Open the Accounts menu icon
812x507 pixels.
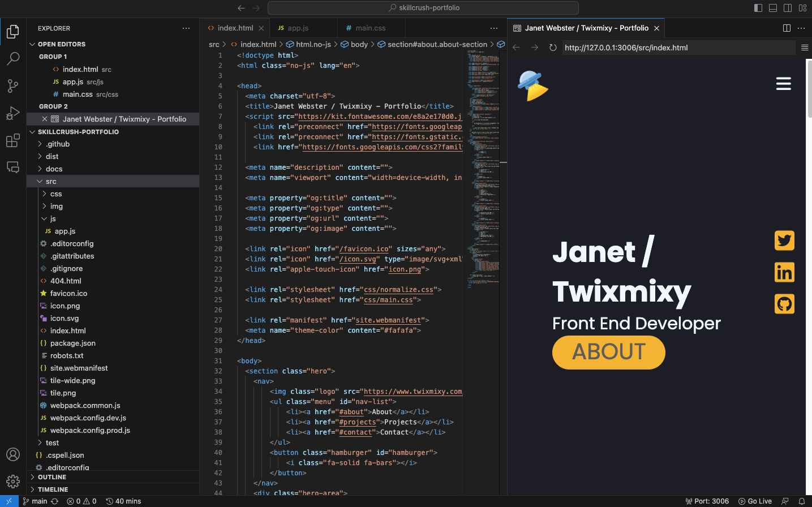pyautogui.click(x=13, y=454)
